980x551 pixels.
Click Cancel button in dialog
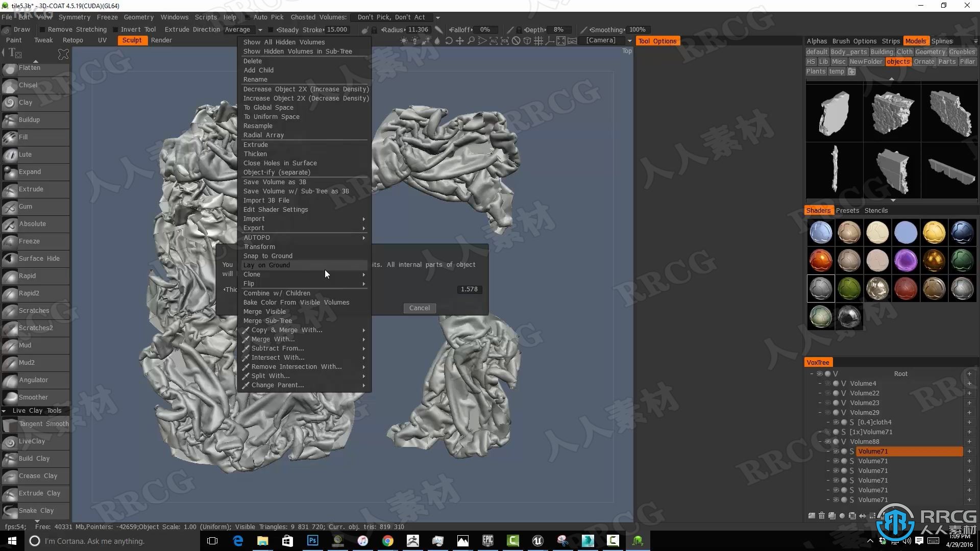419,308
